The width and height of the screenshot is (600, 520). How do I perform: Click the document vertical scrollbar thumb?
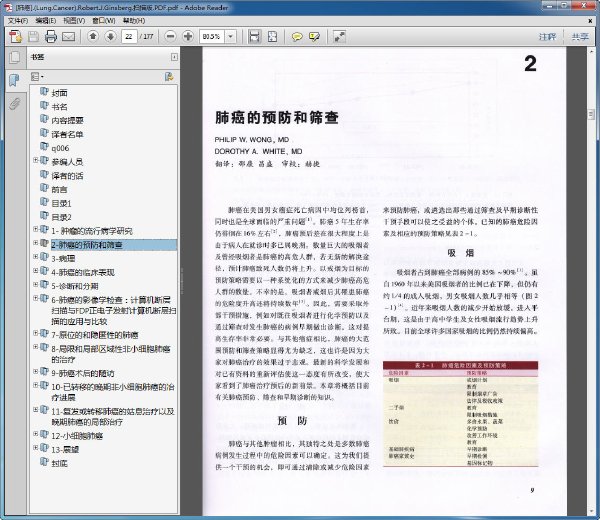point(590,114)
